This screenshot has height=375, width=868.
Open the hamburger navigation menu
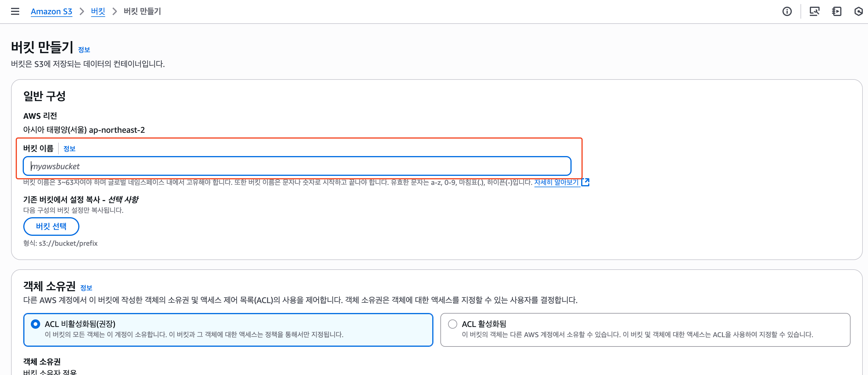(x=15, y=11)
